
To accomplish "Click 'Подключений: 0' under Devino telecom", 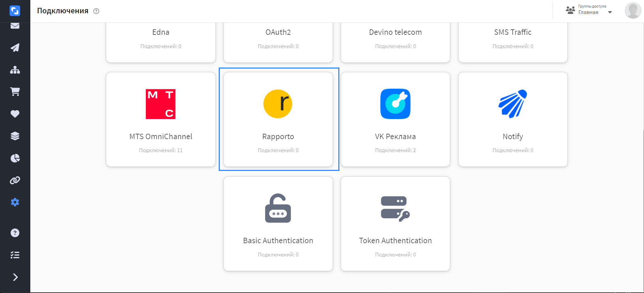I will point(395,46).
